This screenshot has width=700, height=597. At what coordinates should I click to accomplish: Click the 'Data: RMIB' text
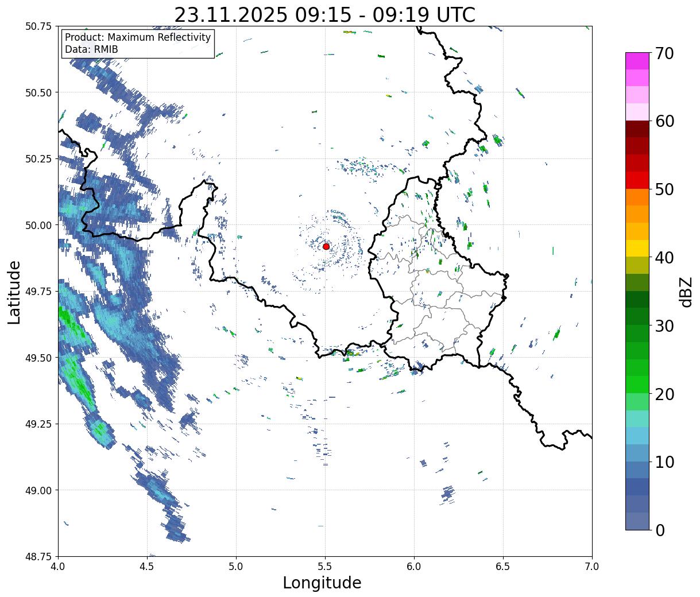pyautogui.click(x=91, y=49)
